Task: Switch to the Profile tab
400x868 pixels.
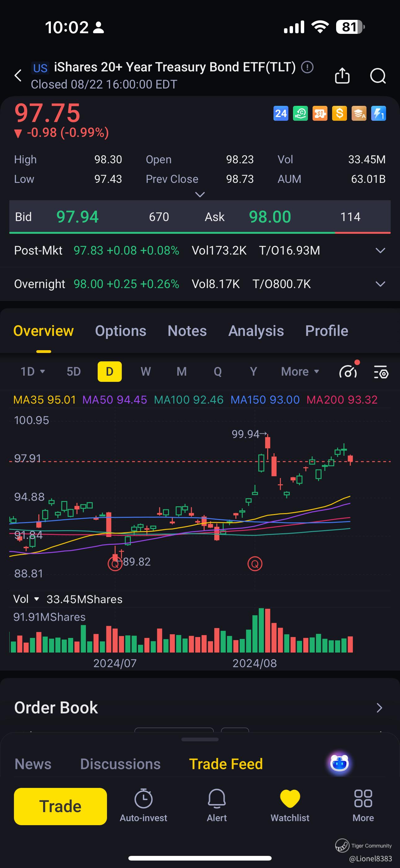Action: click(327, 331)
